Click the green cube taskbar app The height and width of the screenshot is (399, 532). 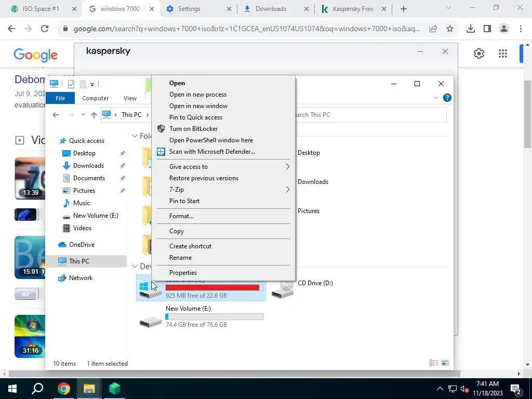(115, 389)
